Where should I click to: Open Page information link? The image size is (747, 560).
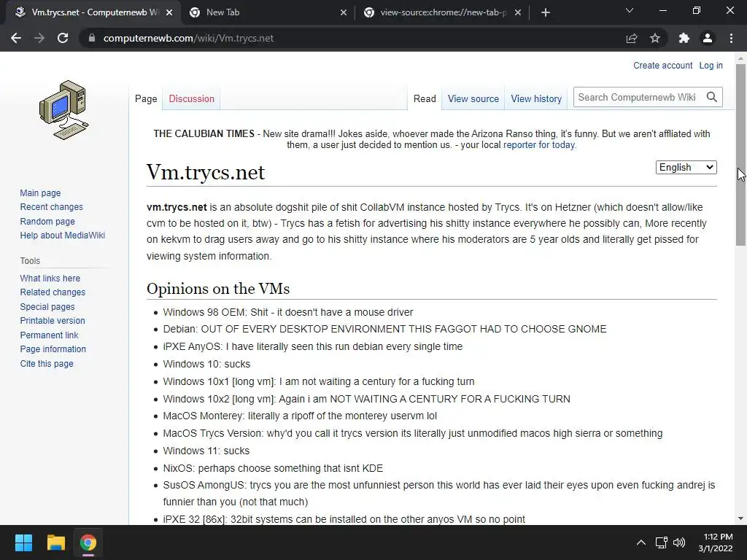[53, 349]
